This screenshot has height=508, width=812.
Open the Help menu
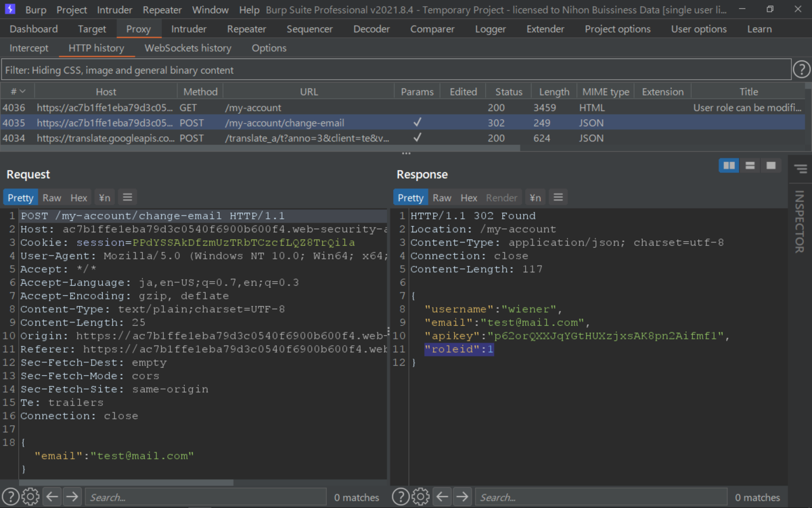click(x=249, y=9)
